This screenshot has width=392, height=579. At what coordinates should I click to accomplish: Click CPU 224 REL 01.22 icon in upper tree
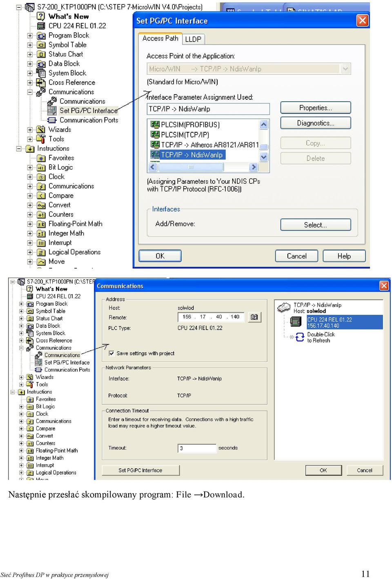click(x=41, y=26)
